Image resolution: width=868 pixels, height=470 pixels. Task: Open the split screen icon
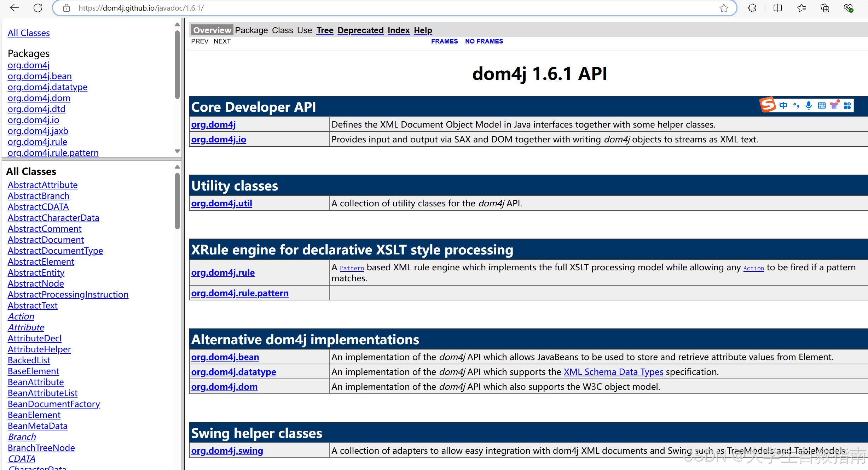[x=777, y=8]
